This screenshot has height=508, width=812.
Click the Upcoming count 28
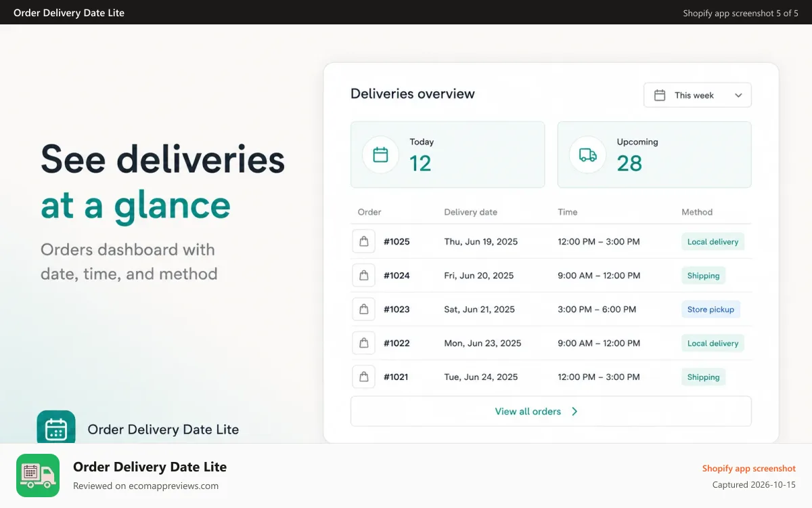point(629,163)
